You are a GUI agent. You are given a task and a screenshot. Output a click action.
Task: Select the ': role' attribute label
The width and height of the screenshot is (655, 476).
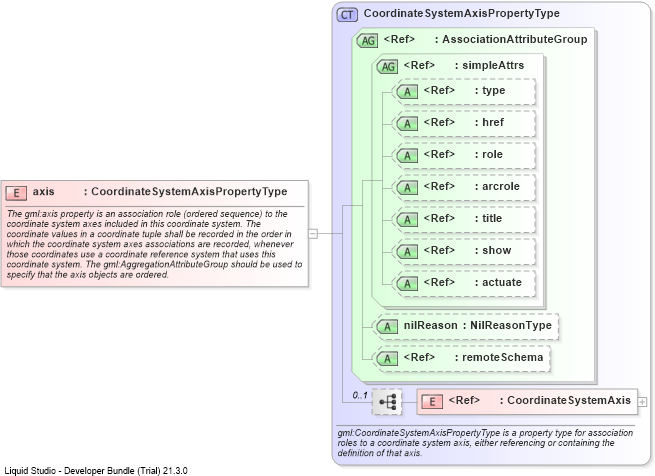pos(488,154)
